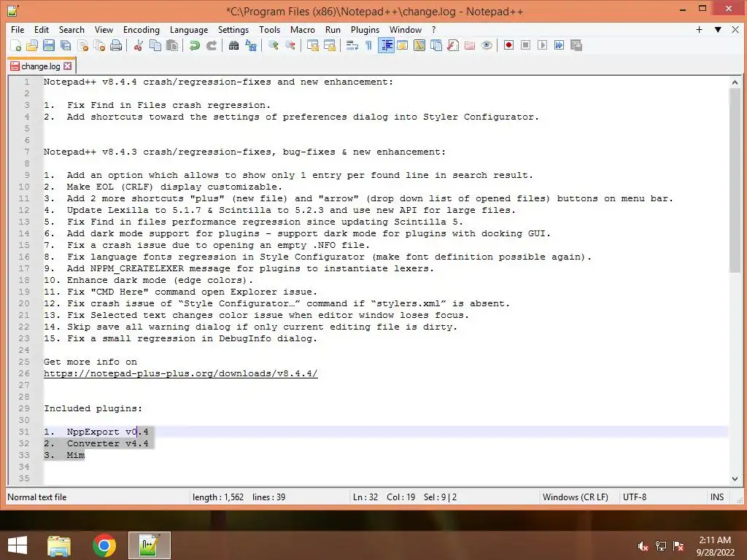
Task: Open Find with the binoculars icon
Action: (x=233, y=46)
